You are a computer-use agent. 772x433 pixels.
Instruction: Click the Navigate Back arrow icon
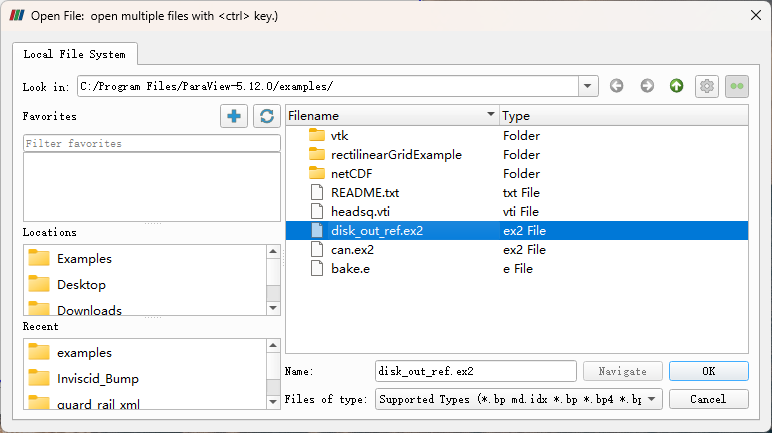click(x=617, y=86)
